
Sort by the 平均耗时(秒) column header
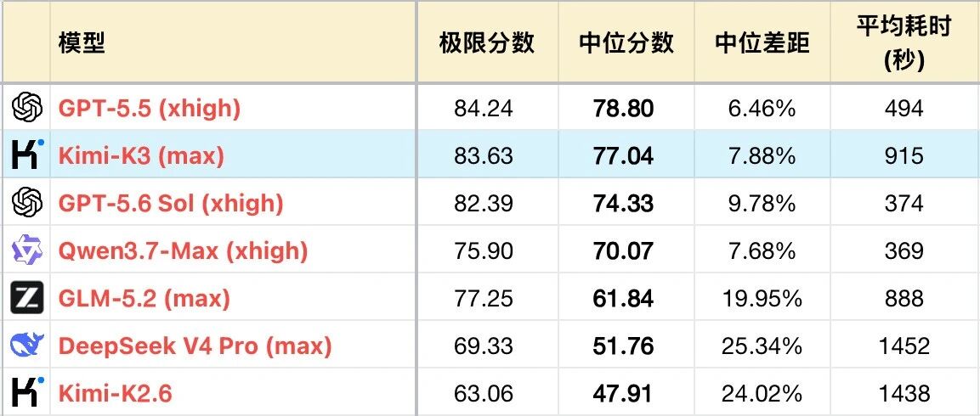(x=904, y=43)
